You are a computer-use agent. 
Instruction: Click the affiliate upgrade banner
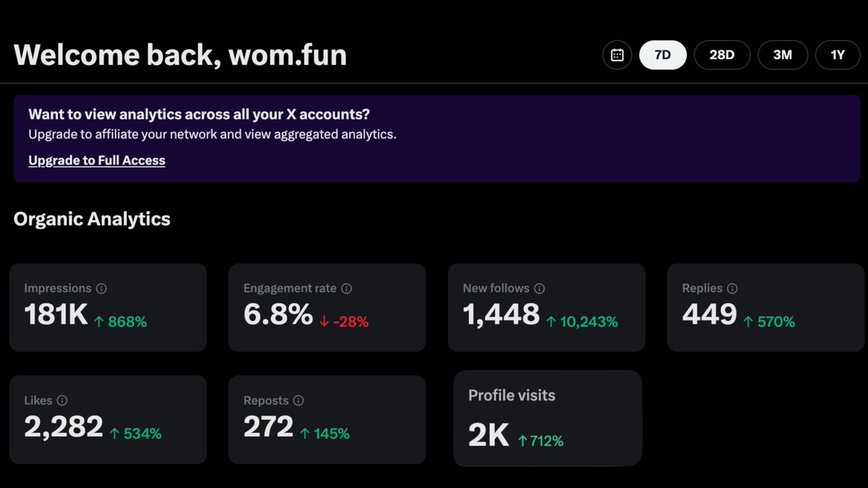[x=434, y=137]
